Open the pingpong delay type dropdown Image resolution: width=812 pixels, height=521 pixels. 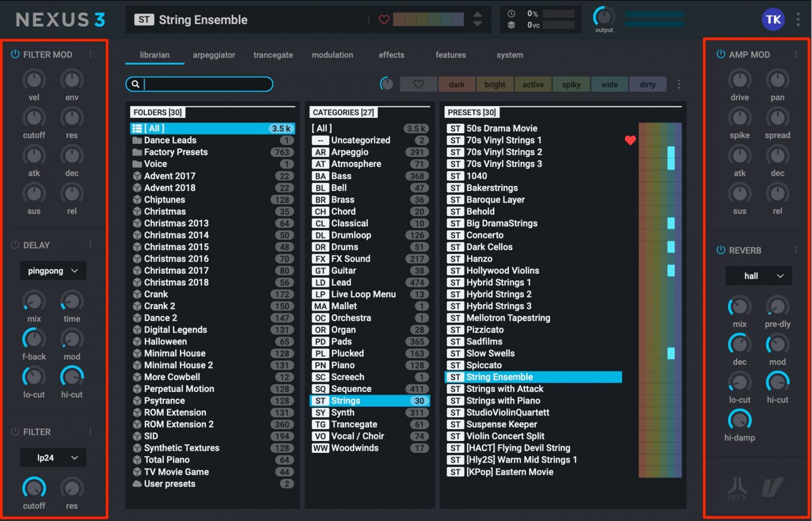tap(53, 271)
